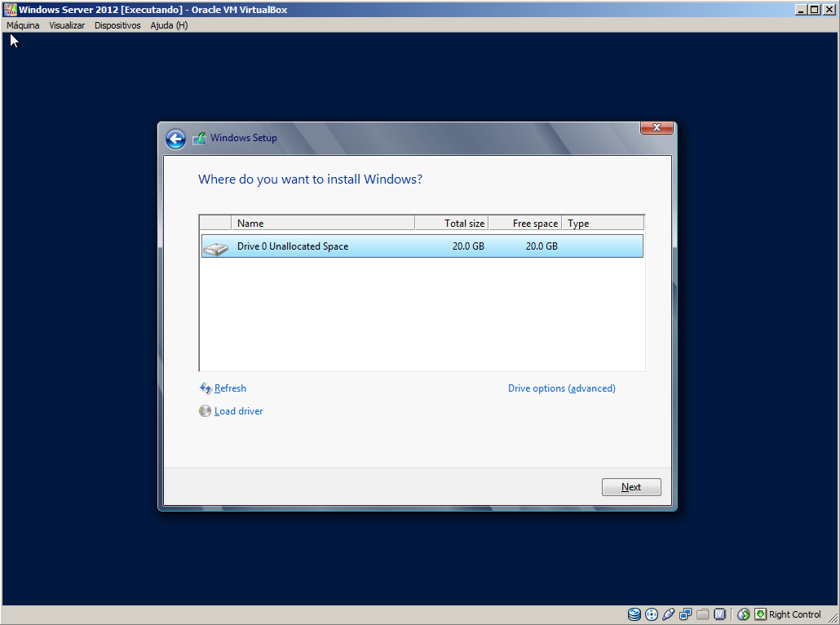
Task: Click the Refresh link
Action: tap(230, 388)
